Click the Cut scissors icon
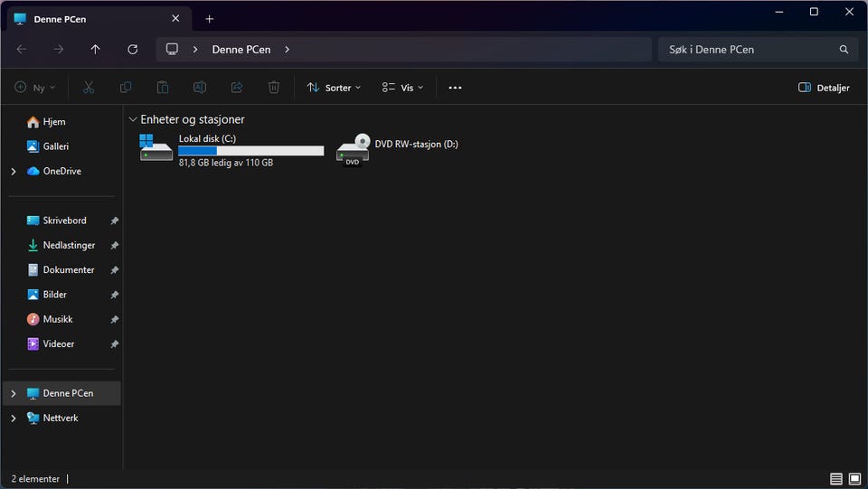The height and width of the screenshot is (489, 868). 89,88
